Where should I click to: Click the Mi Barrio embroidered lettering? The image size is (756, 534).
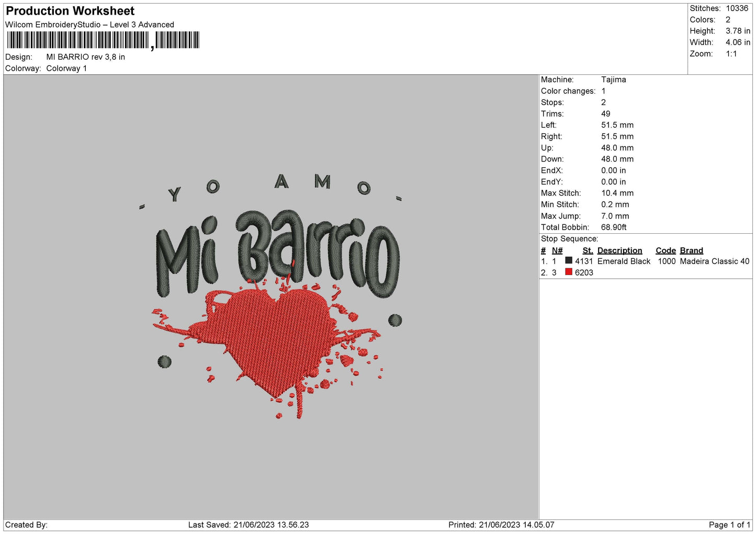(278, 253)
